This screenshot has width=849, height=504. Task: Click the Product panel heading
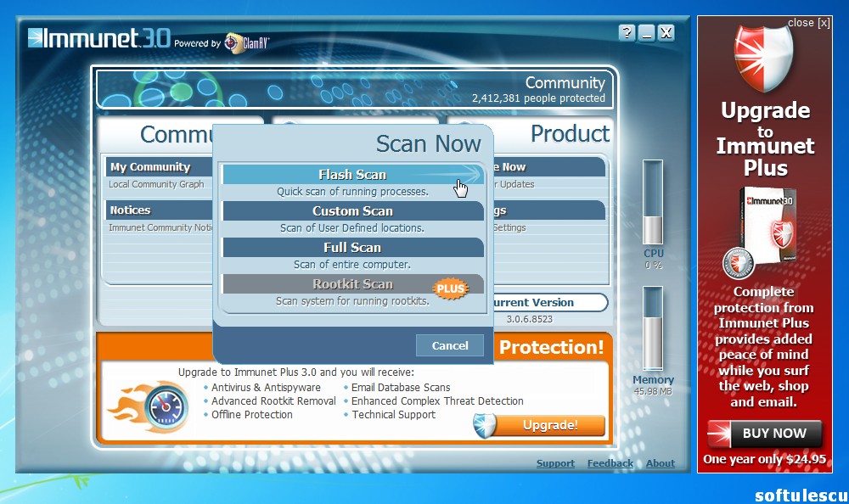570,134
